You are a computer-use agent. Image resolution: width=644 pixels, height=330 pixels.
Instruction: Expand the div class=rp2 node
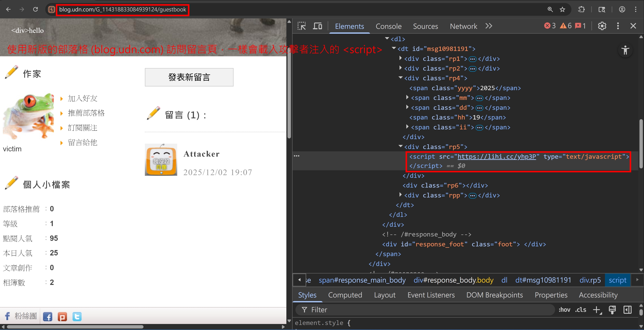click(x=401, y=68)
